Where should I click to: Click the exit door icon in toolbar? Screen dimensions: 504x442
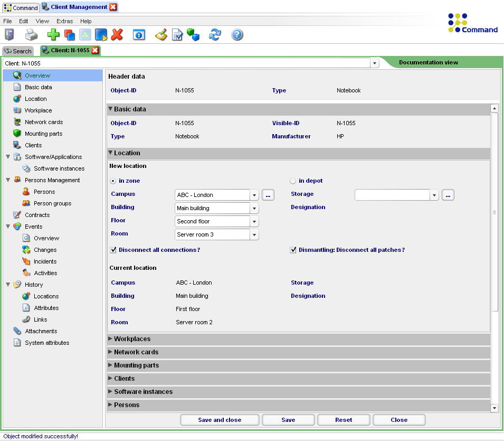[x=9, y=35]
